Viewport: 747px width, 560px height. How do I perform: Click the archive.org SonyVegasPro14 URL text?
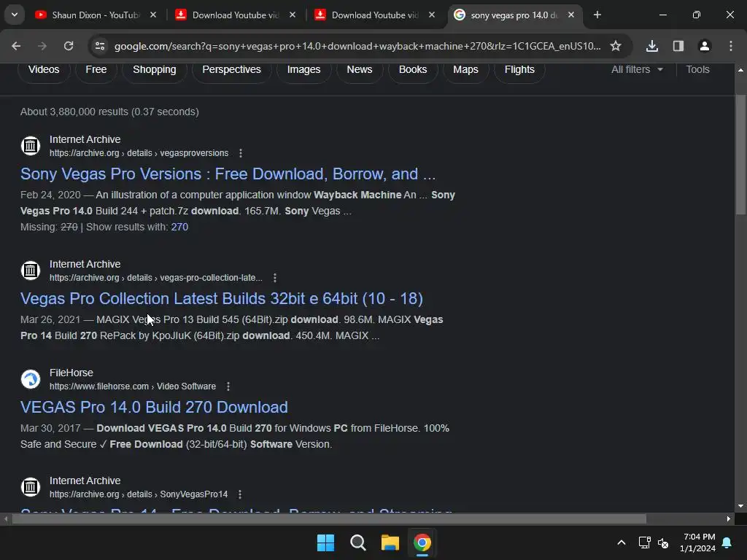pos(139,495)
